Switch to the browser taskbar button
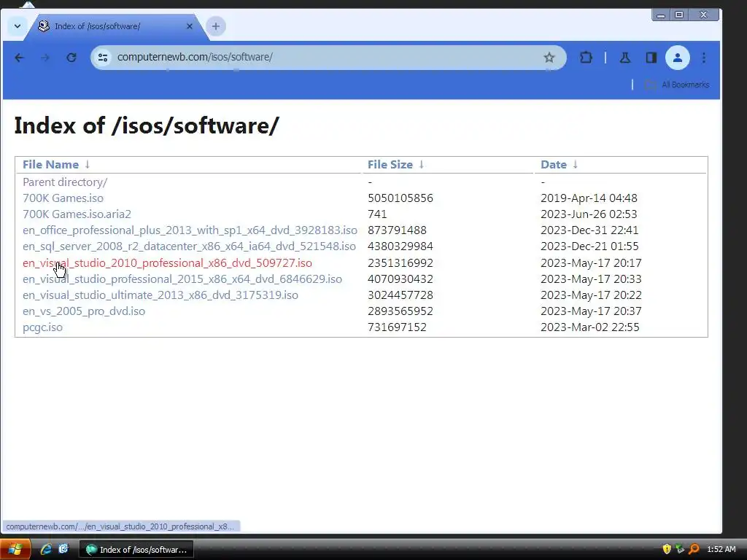 click(x=136, y=550)
